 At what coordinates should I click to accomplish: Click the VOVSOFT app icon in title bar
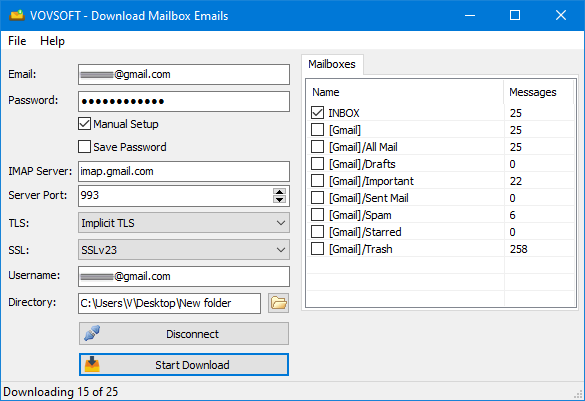tap(17, 15)
